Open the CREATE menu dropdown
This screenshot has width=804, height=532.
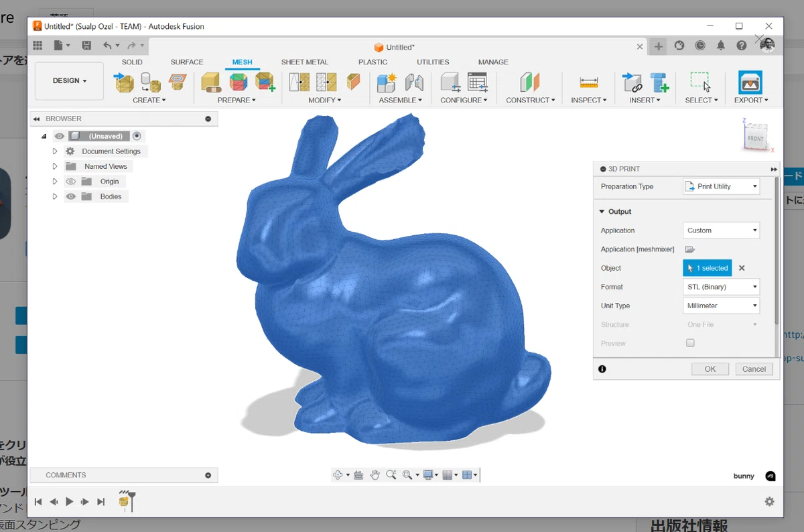click(149, 101)
